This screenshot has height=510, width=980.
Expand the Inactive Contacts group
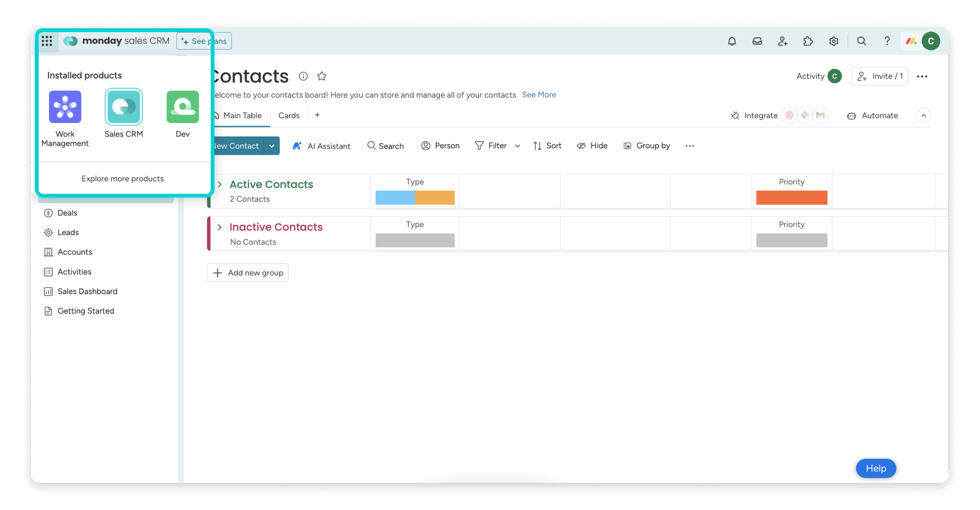(x=219, y=227)
